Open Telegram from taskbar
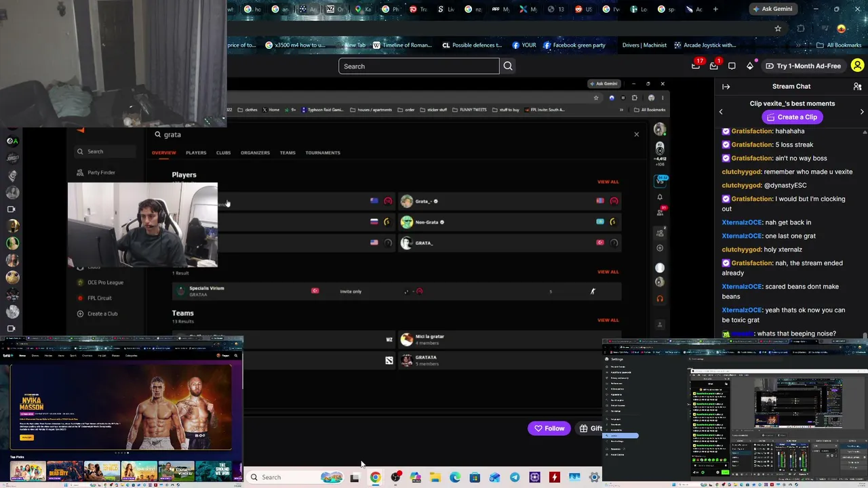This screenshot has width=868, height=488. coord(515,477)
